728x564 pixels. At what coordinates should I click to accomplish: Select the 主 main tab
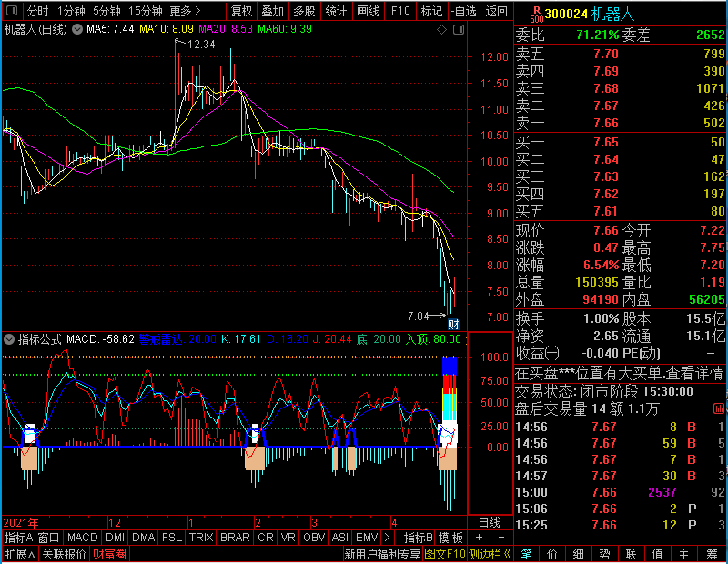[684, 554]
